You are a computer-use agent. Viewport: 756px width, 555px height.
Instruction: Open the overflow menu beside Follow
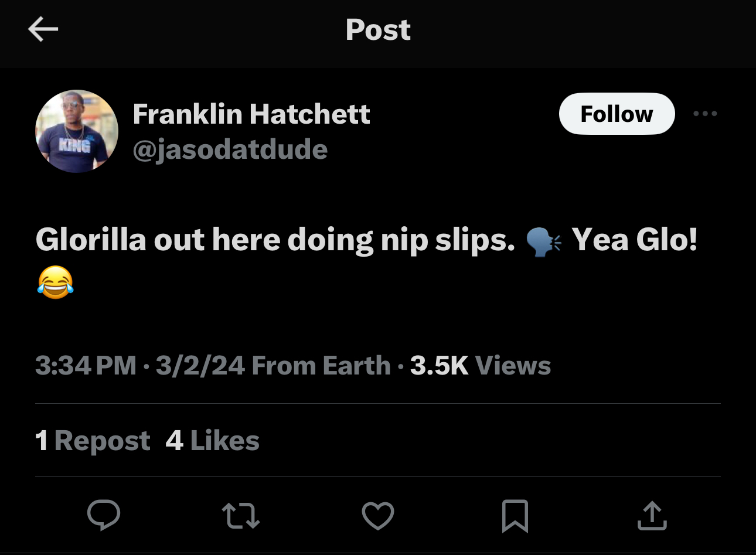point(705,114)
